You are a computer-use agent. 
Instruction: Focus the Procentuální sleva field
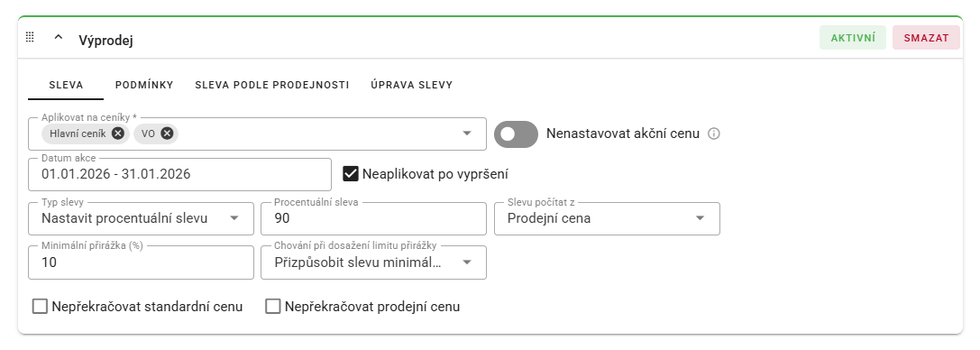click(374, 218)
